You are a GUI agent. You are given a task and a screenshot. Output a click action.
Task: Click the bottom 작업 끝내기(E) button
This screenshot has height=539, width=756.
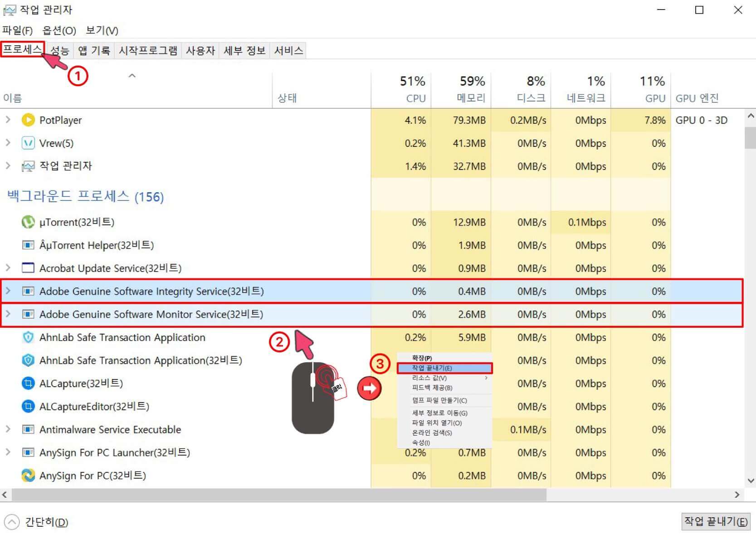[x=716, y=522]
